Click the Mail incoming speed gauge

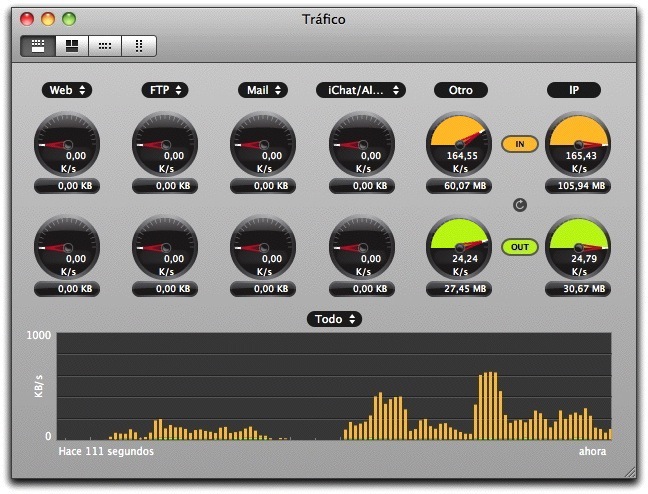pyautogui.click(x=263, y=144)
